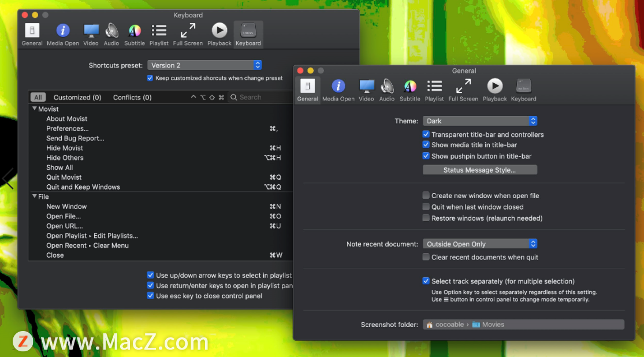Image resolution: width=644 pixels, height=357 pixels.
Task: Open Screenshot folder path control
Action: click(524, 325)
